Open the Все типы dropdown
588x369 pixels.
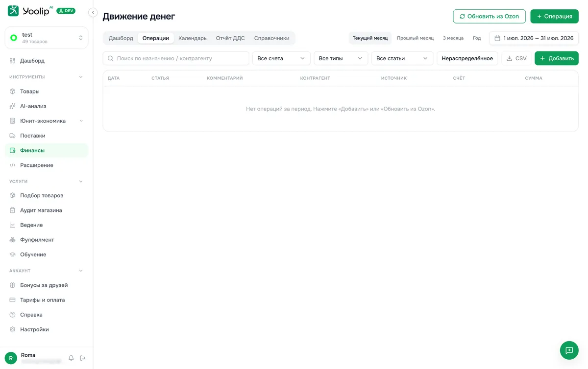coord(341,58)
